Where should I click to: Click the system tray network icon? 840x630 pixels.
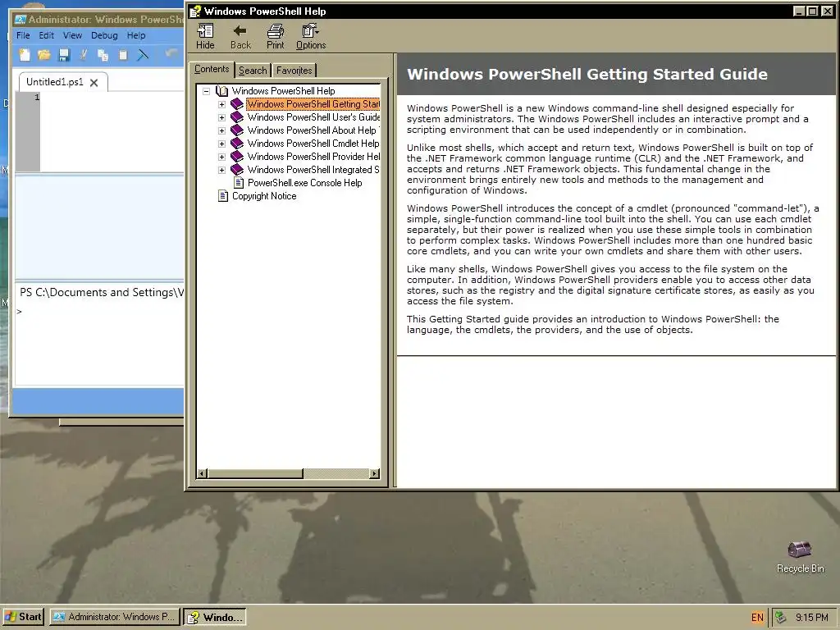tap(782, 617)
